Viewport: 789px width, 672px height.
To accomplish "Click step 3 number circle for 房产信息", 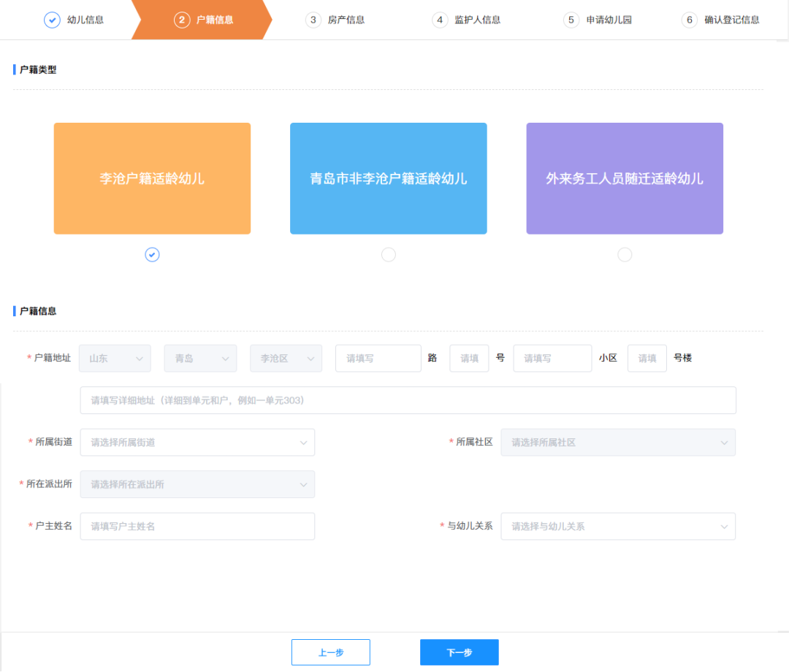I will coord(313,20).
